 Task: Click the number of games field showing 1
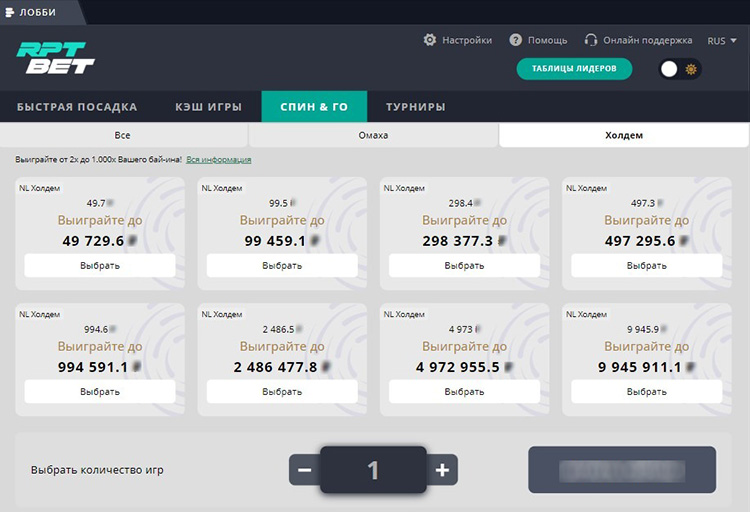pyautogui.click(x=373, y=470)
